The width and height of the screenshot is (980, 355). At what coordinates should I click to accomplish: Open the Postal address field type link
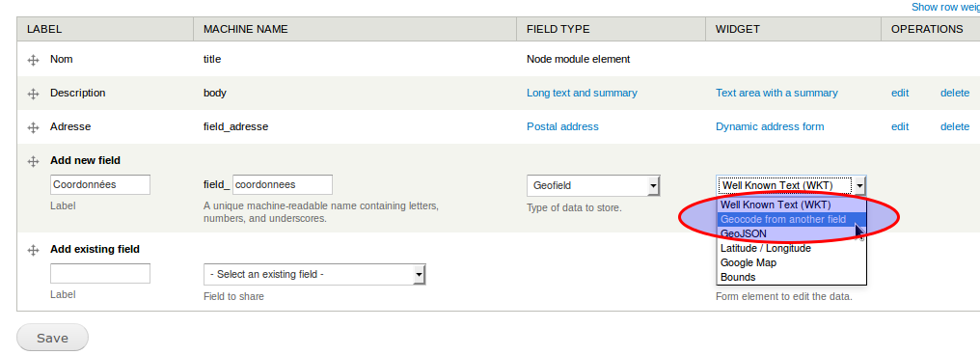[562, 127]
